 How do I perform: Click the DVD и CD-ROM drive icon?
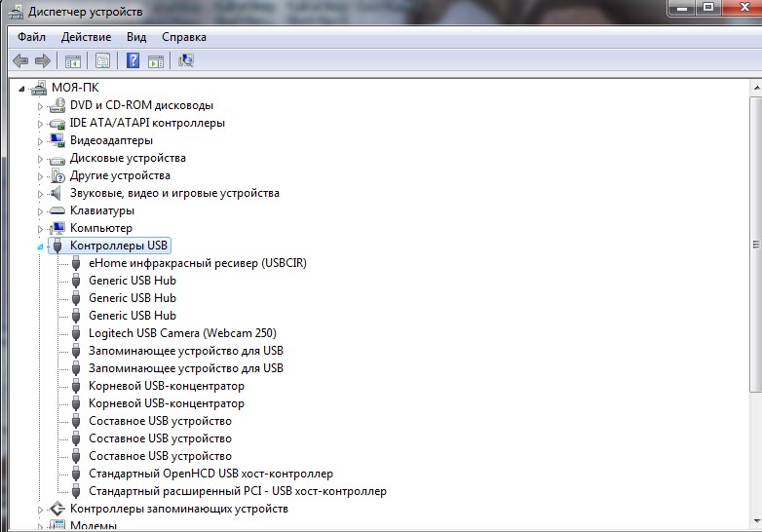[x=57, y=105]
